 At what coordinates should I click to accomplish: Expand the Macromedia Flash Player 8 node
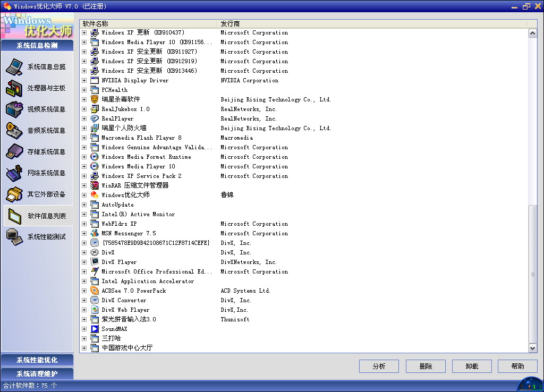[84, 138]
